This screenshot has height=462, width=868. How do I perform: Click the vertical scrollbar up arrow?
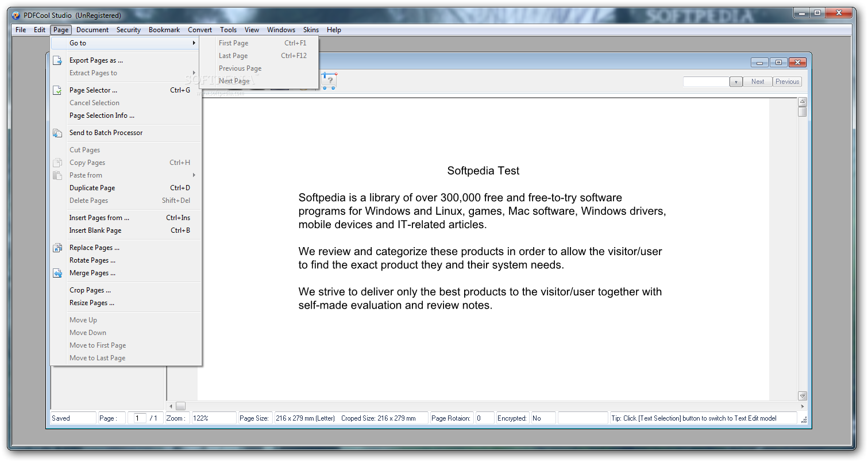(803, 102)
